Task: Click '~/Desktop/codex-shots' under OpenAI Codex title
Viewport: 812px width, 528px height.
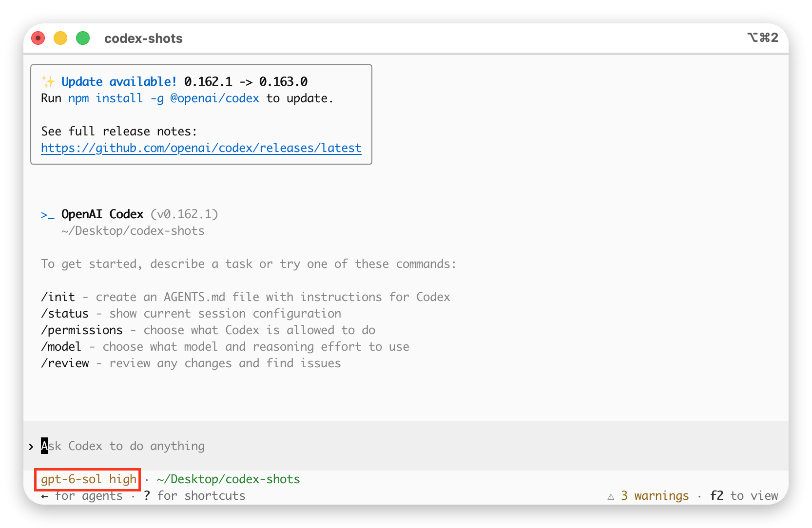Action: coord(133,230)
